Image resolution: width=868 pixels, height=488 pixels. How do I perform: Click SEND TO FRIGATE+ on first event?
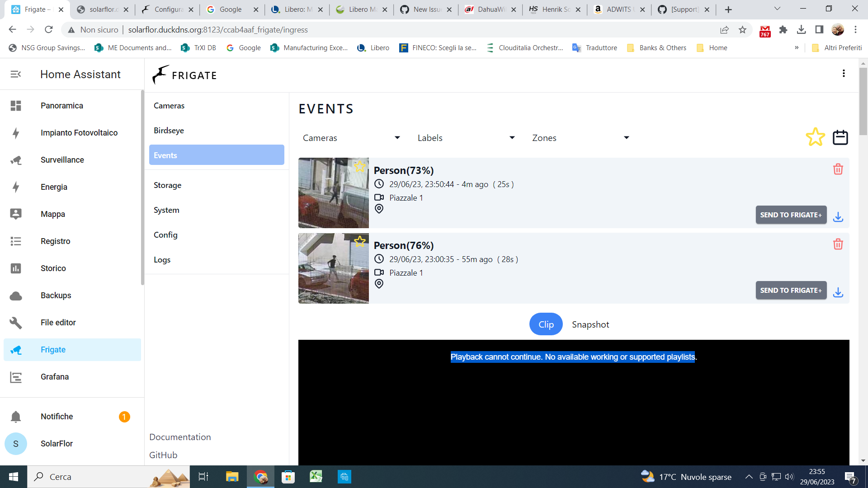point(791,215)
